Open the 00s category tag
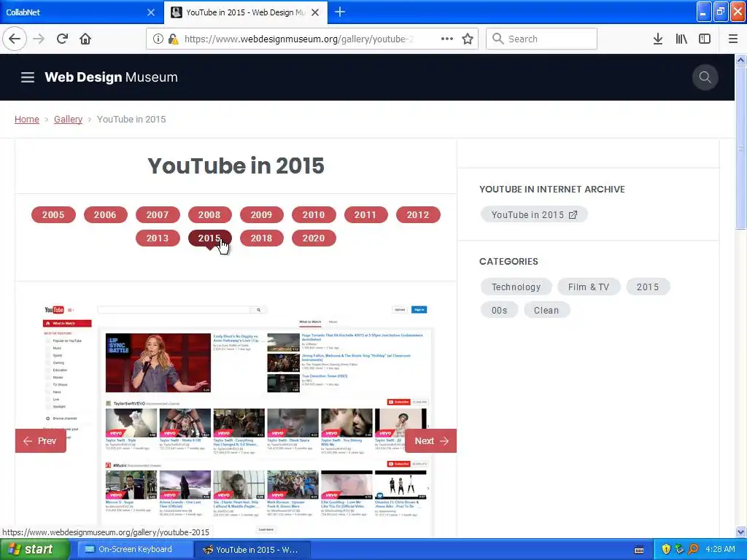This screenshot has width=747, height=560. pyautogui.click(x=499, y=311)
